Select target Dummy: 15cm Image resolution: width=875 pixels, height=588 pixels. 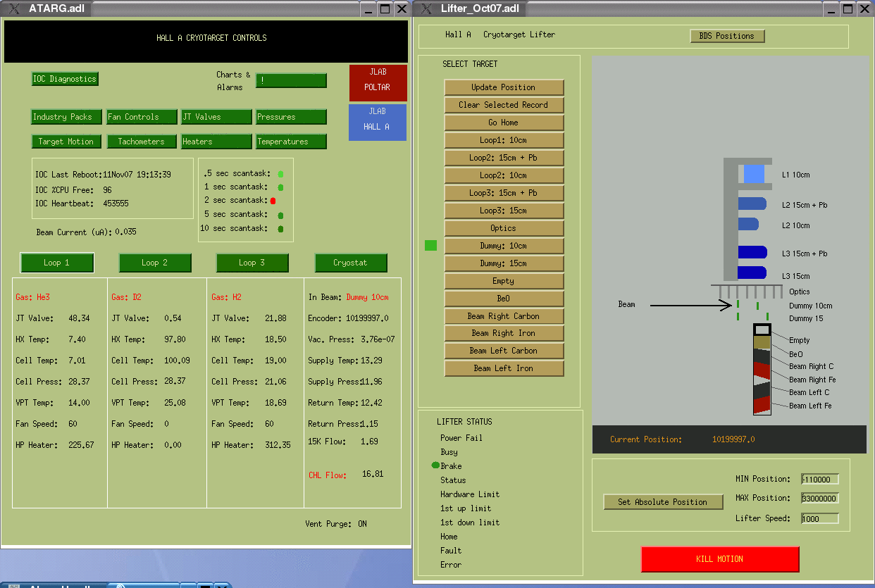[x=504, y=263]
